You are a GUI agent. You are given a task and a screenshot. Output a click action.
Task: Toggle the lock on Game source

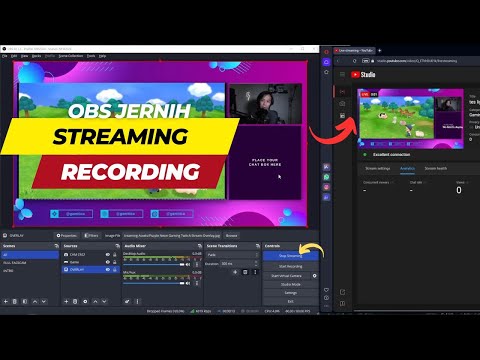(115, 262)
